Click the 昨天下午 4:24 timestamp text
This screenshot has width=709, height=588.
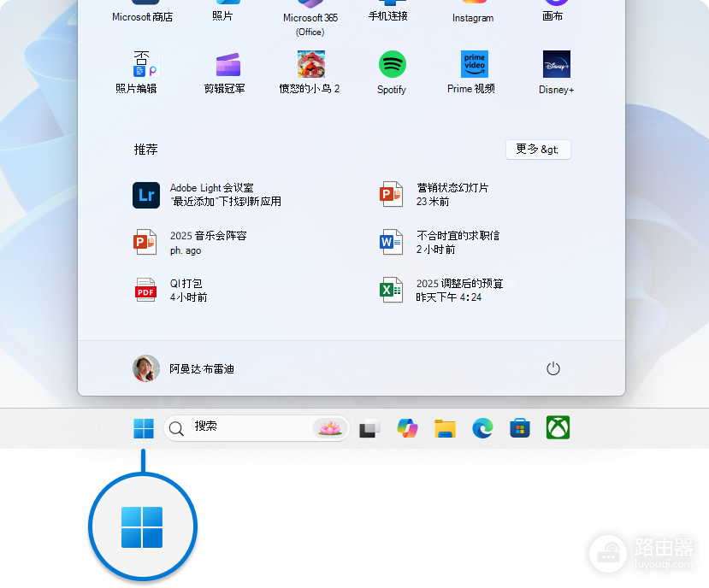[448, 297]
